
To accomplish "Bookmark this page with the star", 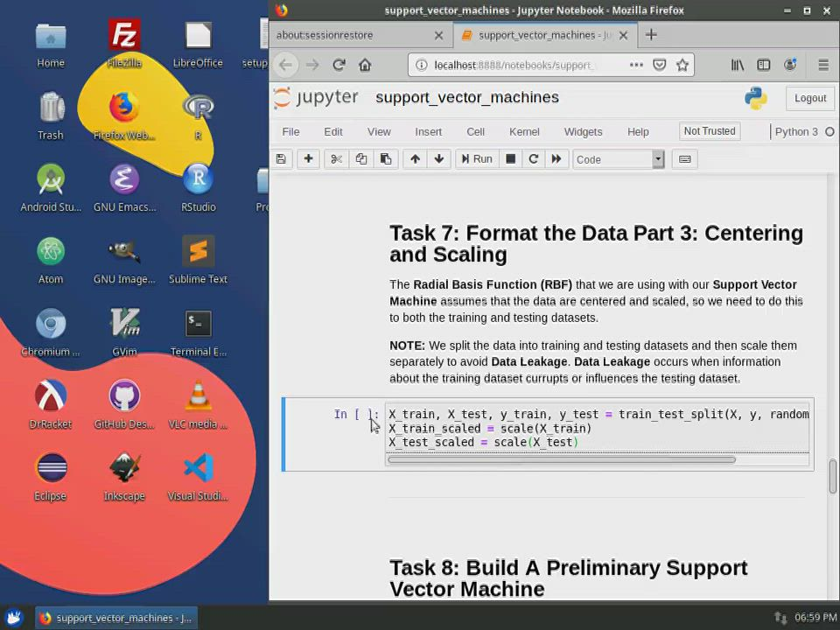I will click(682, 66).
